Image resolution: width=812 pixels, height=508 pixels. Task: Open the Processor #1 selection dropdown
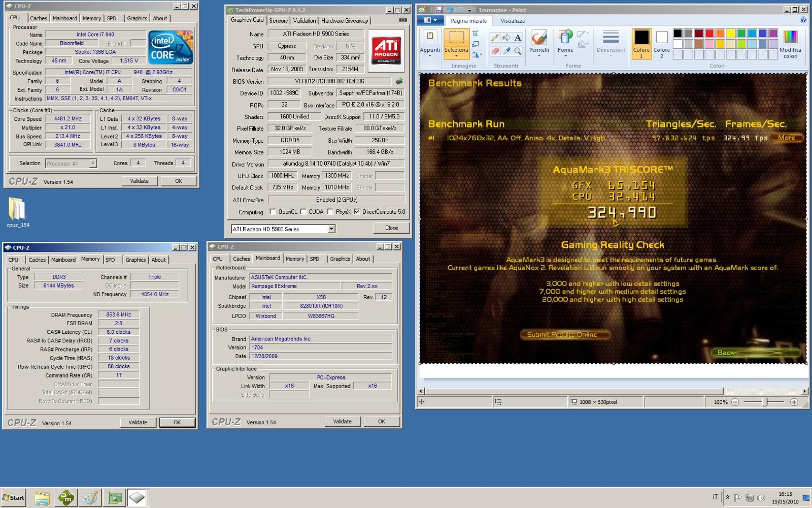[93, 163]
